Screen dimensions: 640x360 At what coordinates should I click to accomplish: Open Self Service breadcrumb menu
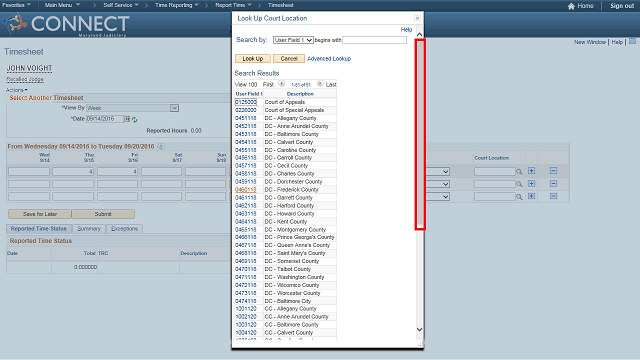tap(120, 5)
